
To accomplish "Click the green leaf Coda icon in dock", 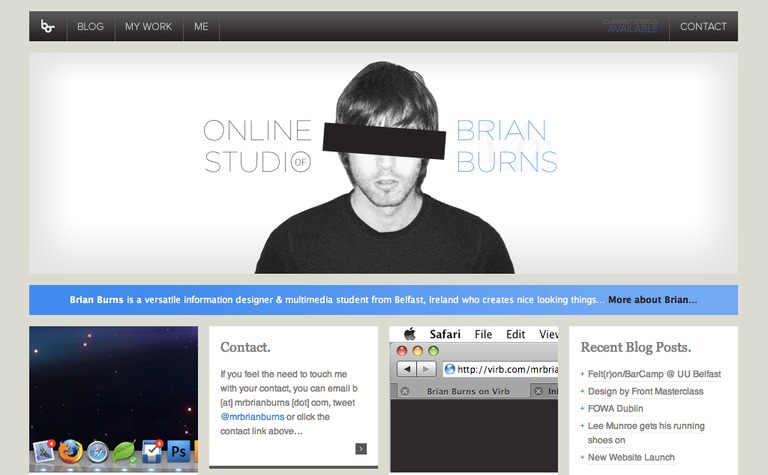I will tap(124, 452).
